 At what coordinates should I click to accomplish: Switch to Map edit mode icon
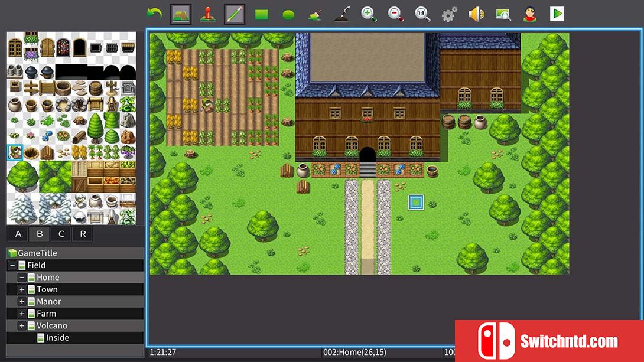click(x=181, y=14)
